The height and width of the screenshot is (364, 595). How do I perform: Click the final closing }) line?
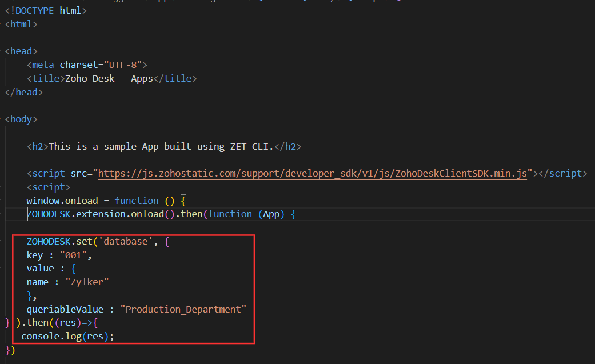pyautogui.click(x=10, y=350)
